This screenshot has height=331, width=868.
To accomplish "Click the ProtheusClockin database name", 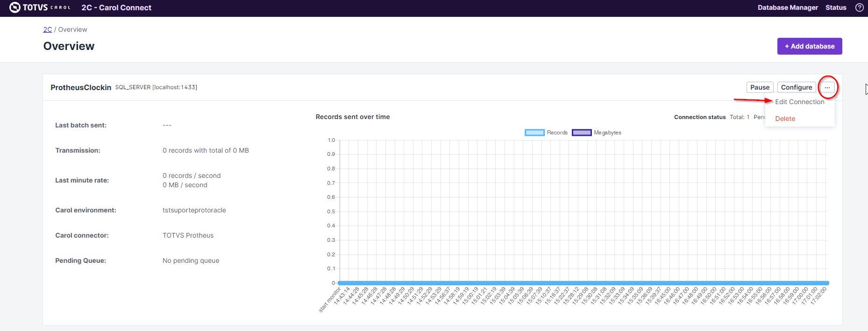I will pyautogui.click(x=81, y=87).
